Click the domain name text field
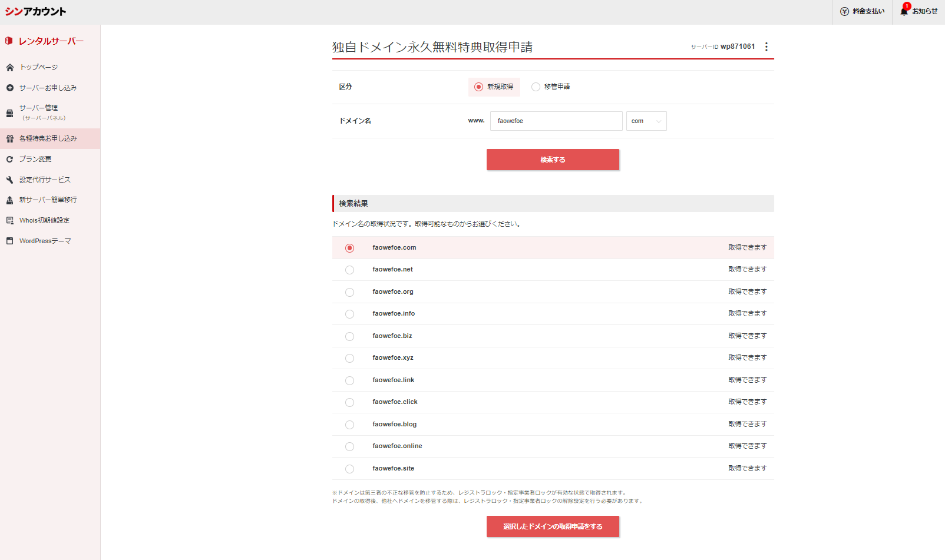Screen dimensions: 945x560 click(556, 121)
